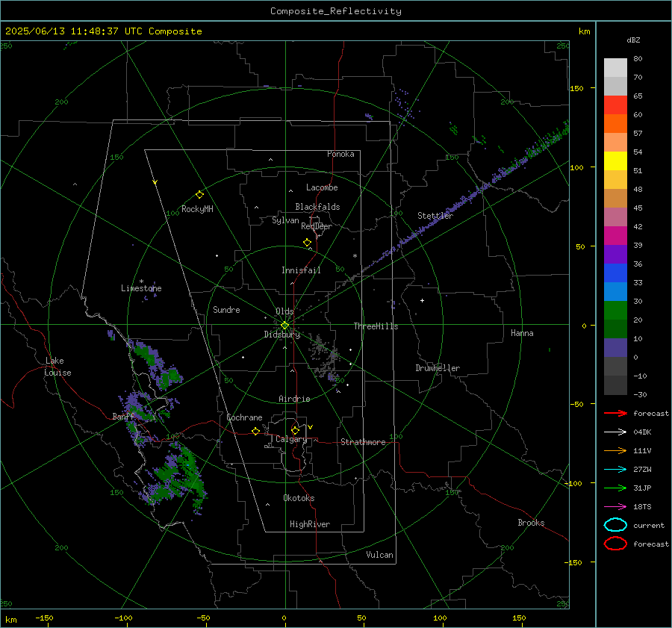
Task: Select the purple 36–39 dBZ swatch
Action: [x=615, y=254]
